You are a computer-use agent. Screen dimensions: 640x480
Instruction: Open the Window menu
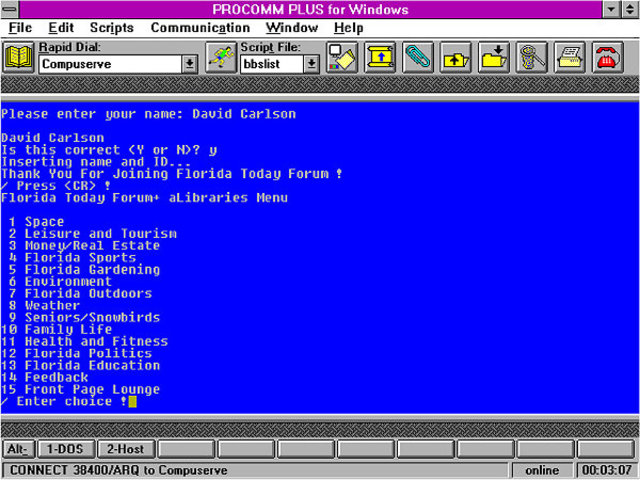(x=292, y=28)
